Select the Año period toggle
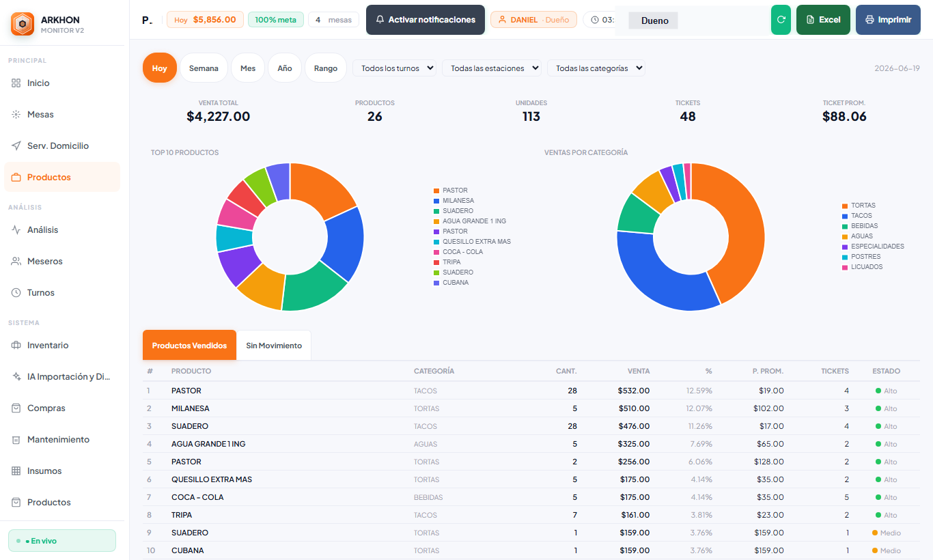Viewport: 933px width, 560px height. click(285, 68)
